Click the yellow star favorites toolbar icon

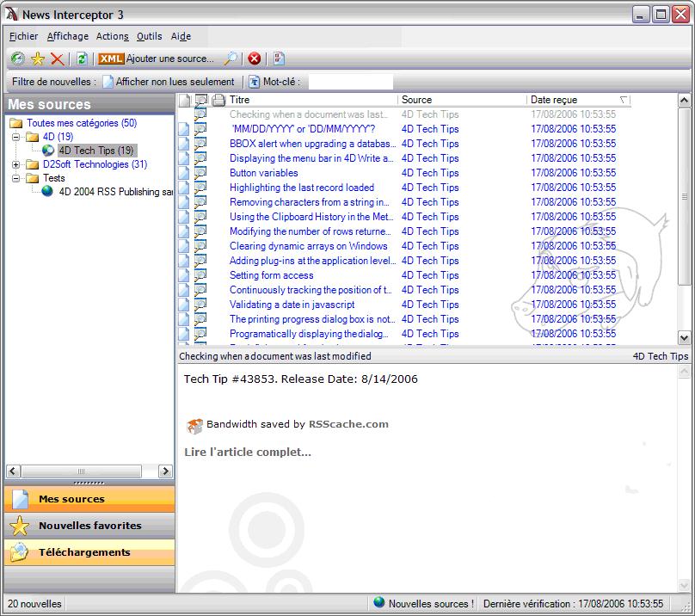[38, 59]
